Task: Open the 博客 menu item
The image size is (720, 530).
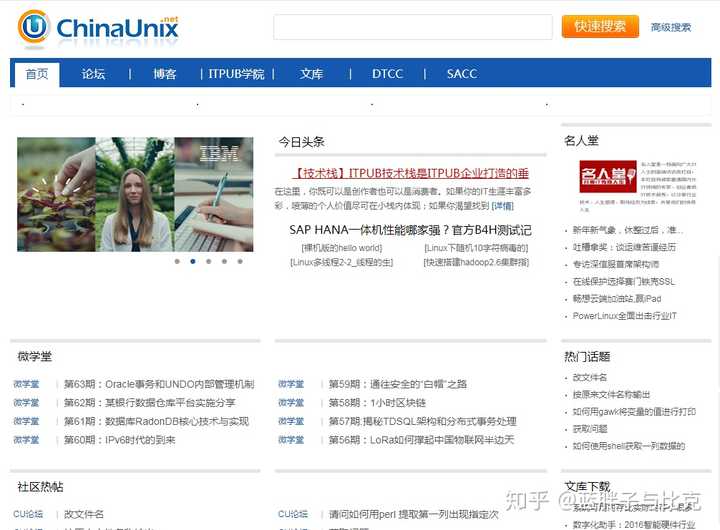Action: [x=164, y=74]
